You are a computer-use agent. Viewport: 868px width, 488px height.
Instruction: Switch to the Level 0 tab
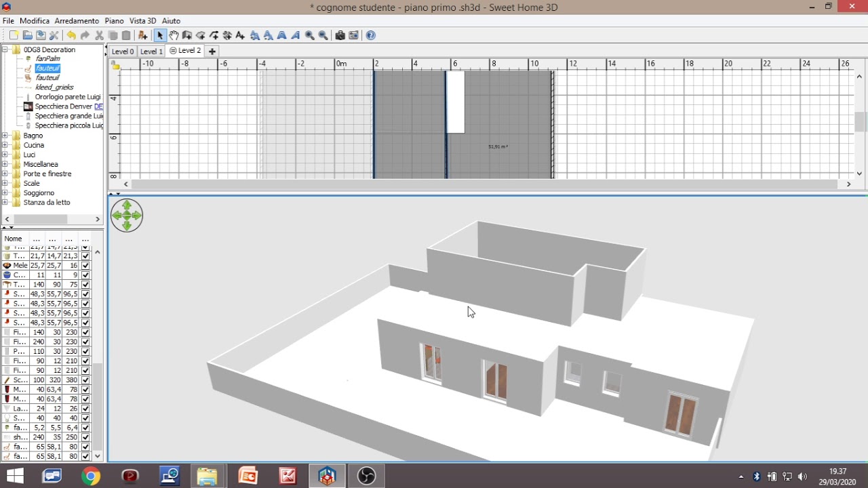pyautogui.click(x=123, y=52)
